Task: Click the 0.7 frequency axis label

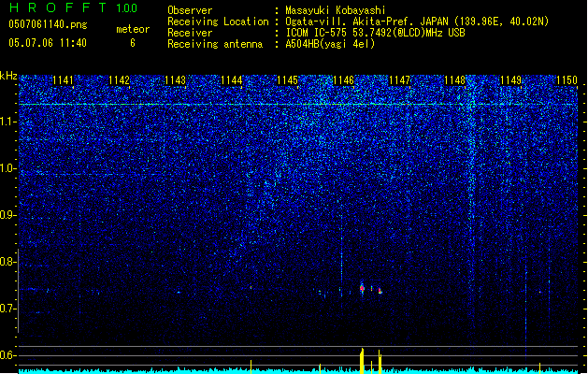Action: (x=7, y=309)
